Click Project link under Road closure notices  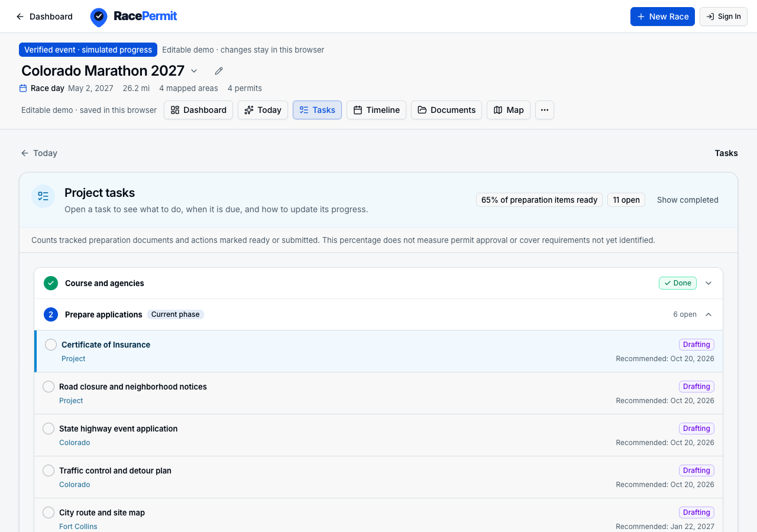click(71, 400)
